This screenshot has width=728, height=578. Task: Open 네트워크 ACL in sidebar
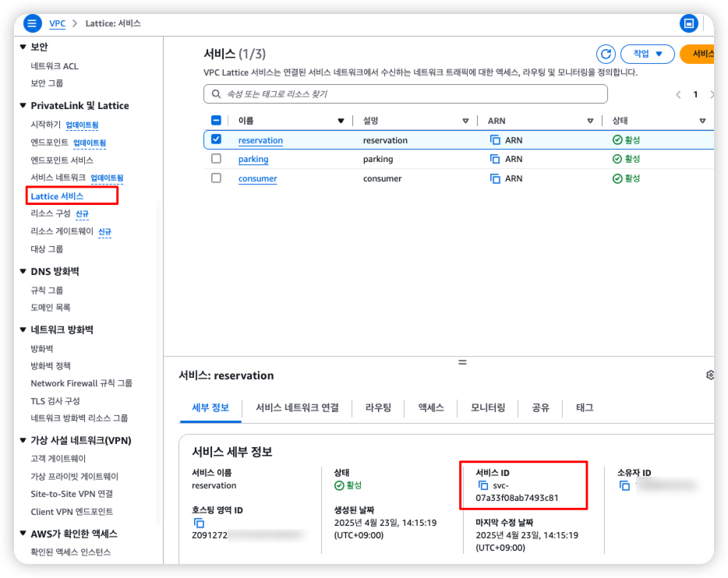point(55,66)
